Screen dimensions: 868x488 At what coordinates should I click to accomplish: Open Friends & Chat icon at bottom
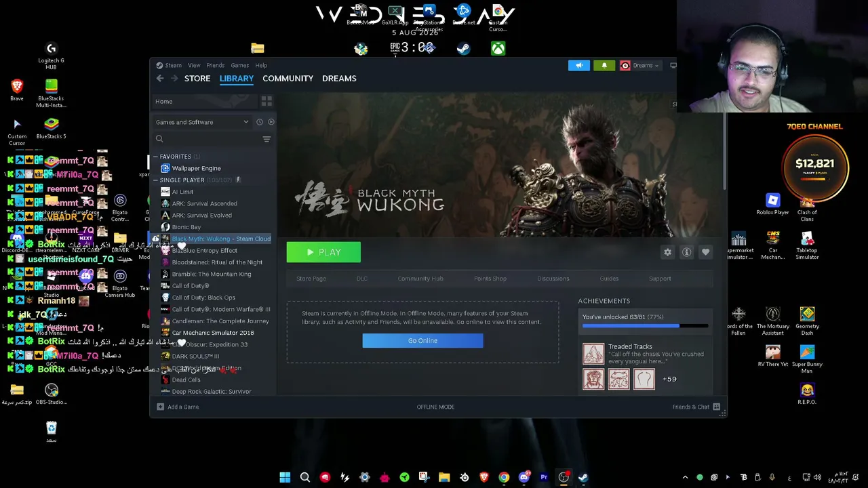716,407
